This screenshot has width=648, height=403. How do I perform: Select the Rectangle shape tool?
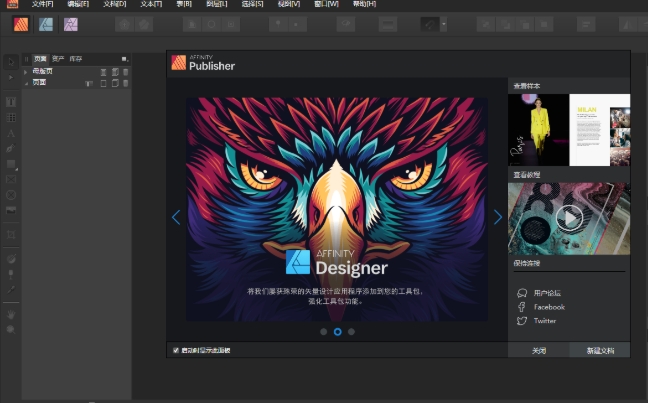(x=11, y=164)
